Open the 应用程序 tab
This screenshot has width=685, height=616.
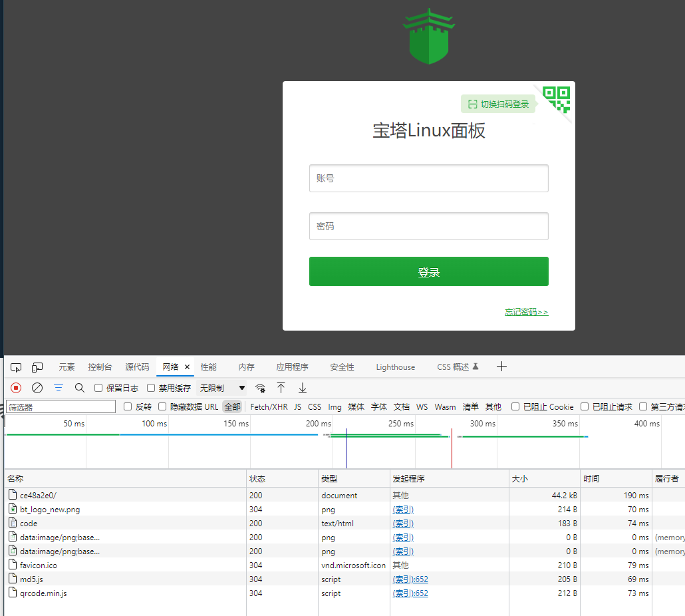pos(292,367)
